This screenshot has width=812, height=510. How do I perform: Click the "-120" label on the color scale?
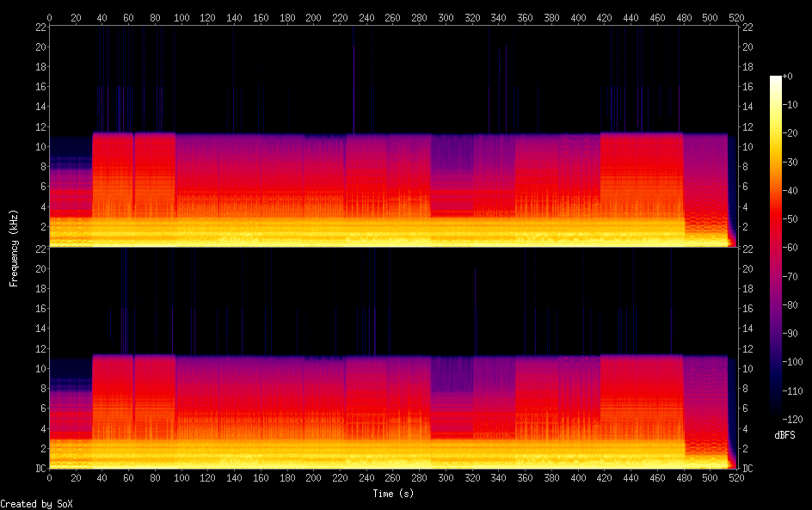click(x=797, y=420)
